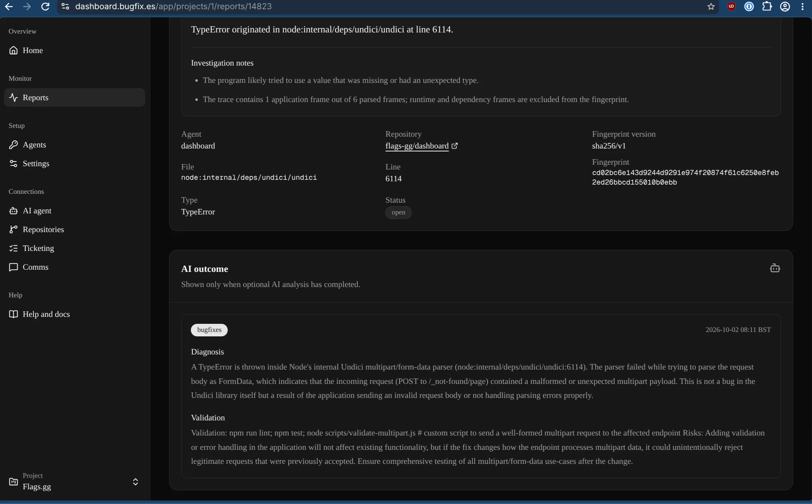Click the AI agent robot icon in the sidebar
The width and height of the screenshot is (812, 504).
[x=13, y=211]
